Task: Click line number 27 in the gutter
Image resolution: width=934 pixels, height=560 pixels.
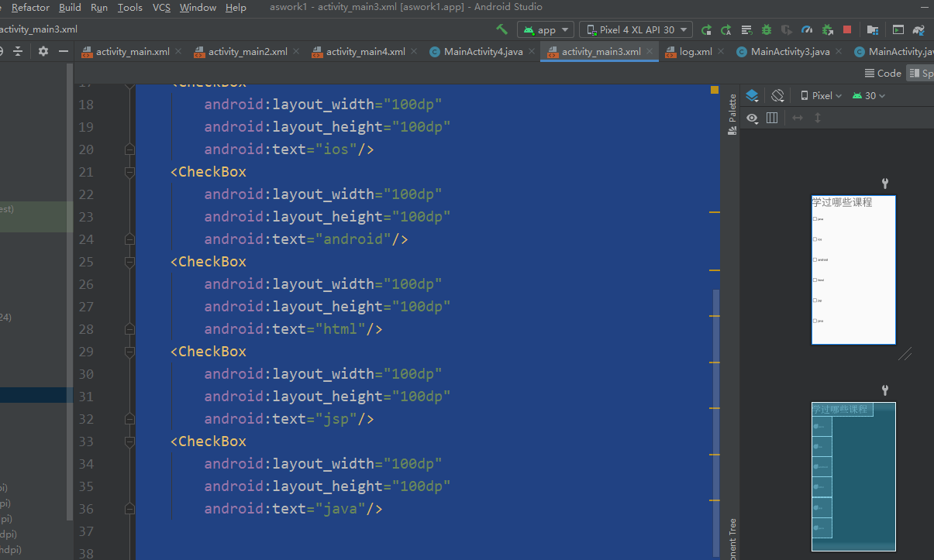Action: pos(86,306)
